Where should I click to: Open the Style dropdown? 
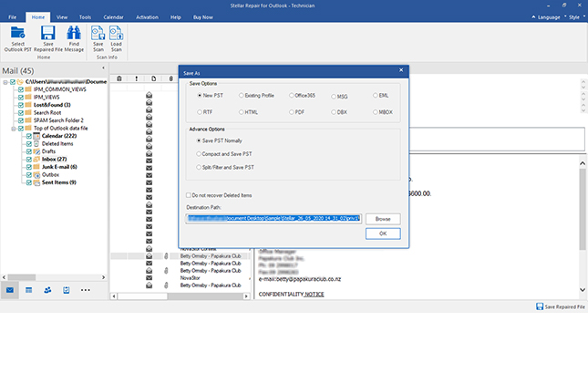coord(575,17)
